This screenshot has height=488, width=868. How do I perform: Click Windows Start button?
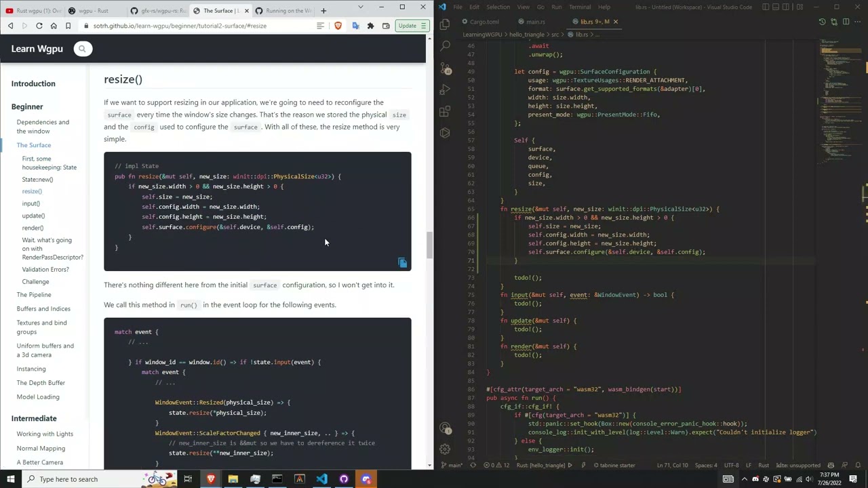pos(10,479)
